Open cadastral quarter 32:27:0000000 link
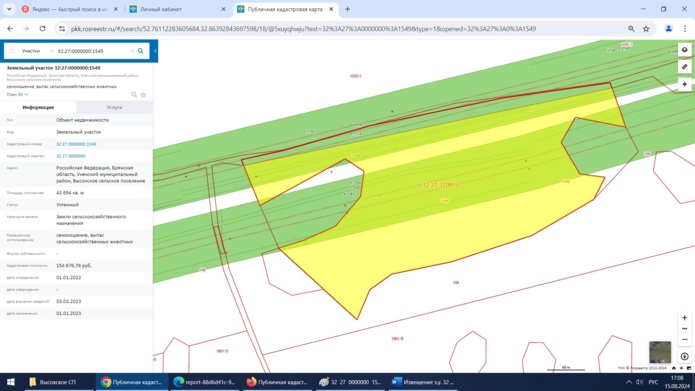 click(70, 156)
